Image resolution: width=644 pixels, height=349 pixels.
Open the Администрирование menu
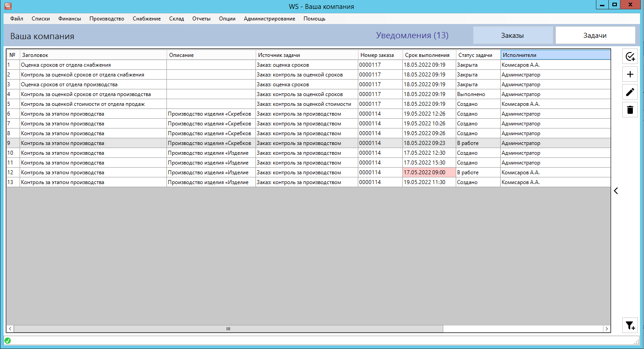pyautogui.click(x=269, y=19)
